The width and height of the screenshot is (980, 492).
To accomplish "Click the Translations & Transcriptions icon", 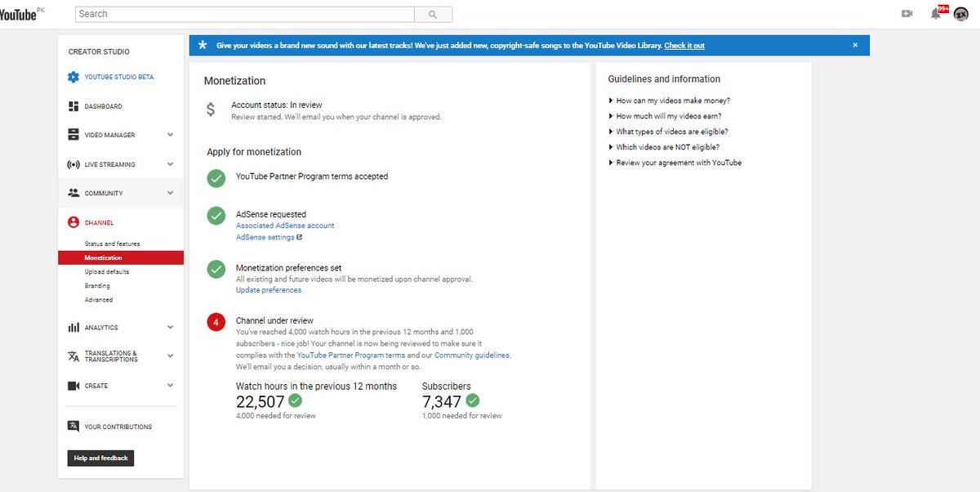I will pyautogui.click(x=73, y=356).
